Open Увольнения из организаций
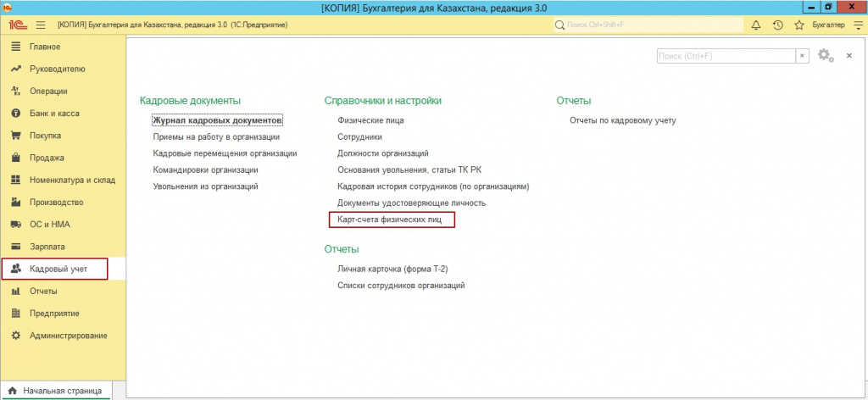 [x=205, y=186]
